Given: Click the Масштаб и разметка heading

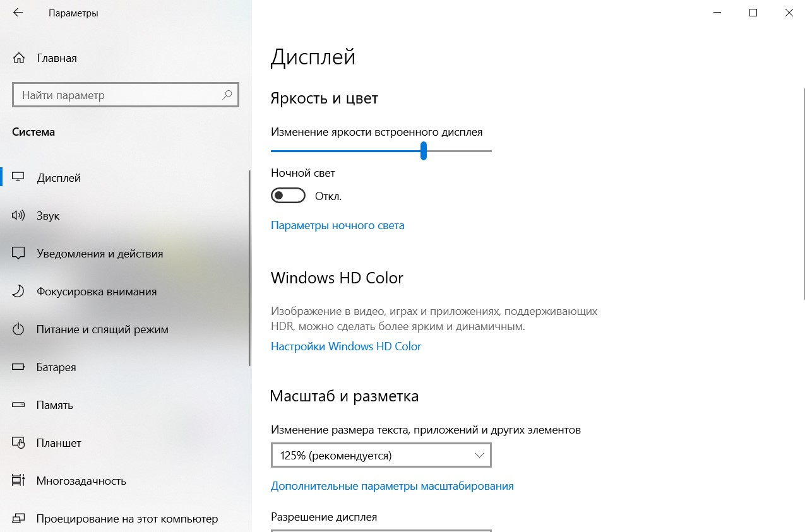Looking at the screenshot, I should (344, 396).
